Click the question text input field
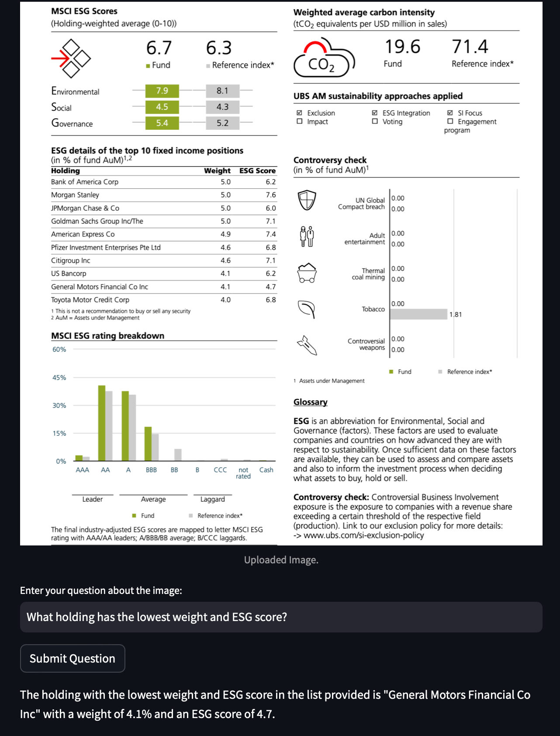Screen dimensions: 560x736 tap(281, 617)
